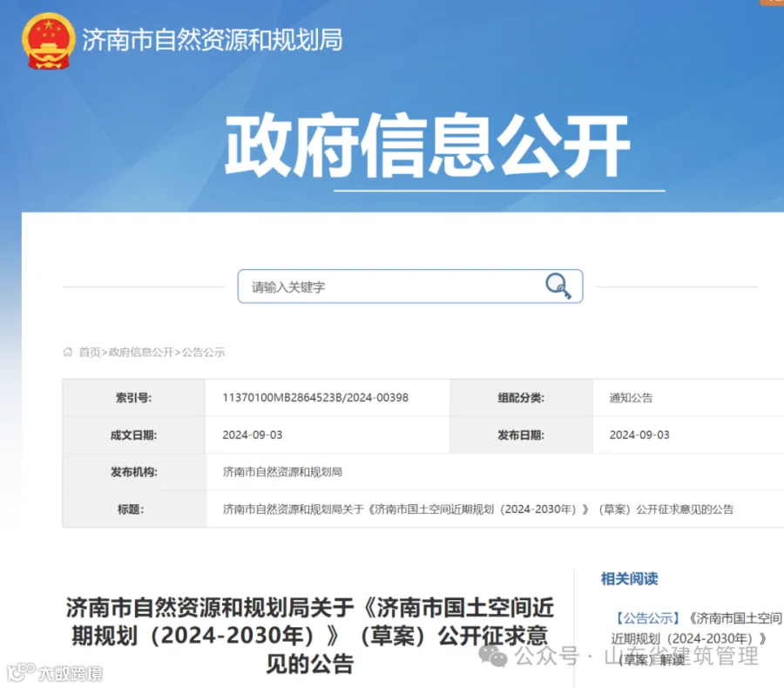Click 索引号 label cell
This screenshot has height=688, width=784.
[x=134, y=398]
